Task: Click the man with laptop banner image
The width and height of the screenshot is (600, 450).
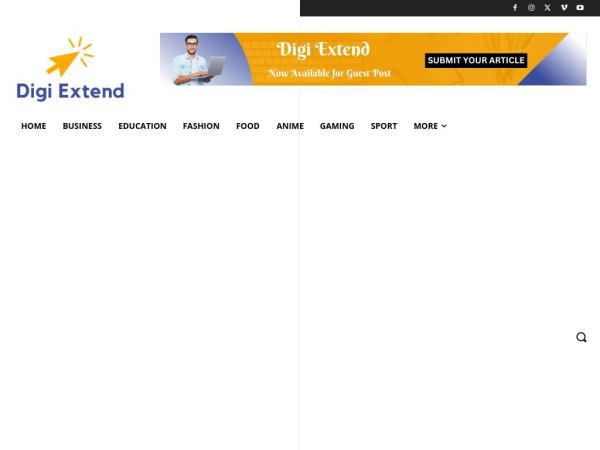Action: 198,59
